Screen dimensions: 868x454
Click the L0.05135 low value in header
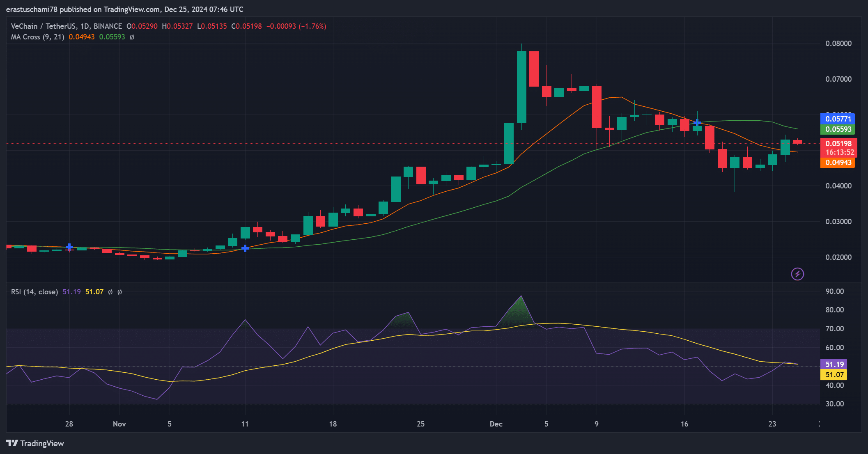coord(212,26)
